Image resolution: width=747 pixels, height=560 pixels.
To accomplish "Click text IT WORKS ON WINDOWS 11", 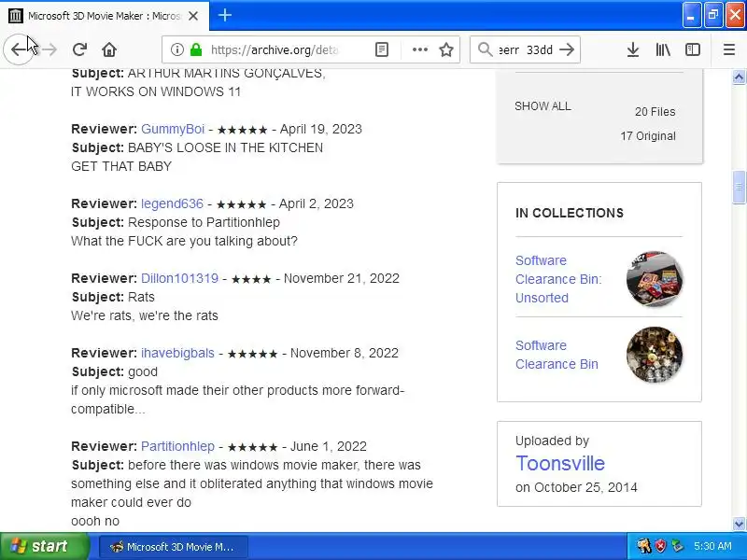I will 156,91.
